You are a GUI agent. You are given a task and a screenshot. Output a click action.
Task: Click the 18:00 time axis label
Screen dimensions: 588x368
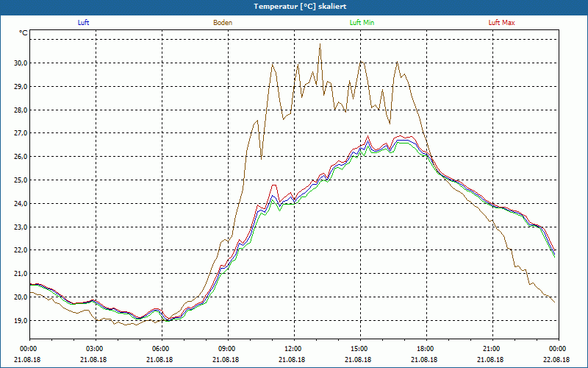click(x=426, y=349)
